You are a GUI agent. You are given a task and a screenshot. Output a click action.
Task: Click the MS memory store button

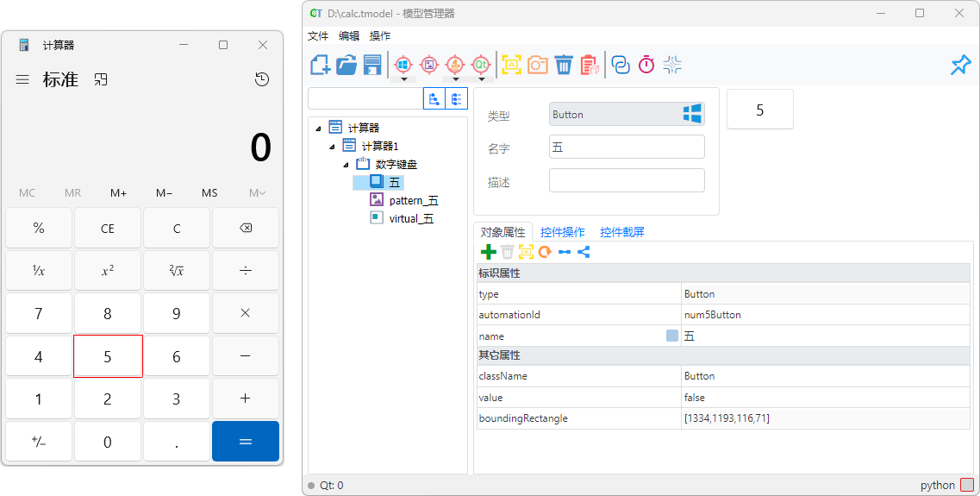pos(210,192)
